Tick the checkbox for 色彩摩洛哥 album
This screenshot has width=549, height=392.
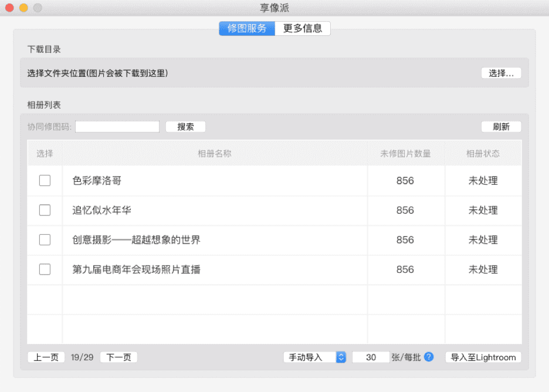[x=45, y=181]
